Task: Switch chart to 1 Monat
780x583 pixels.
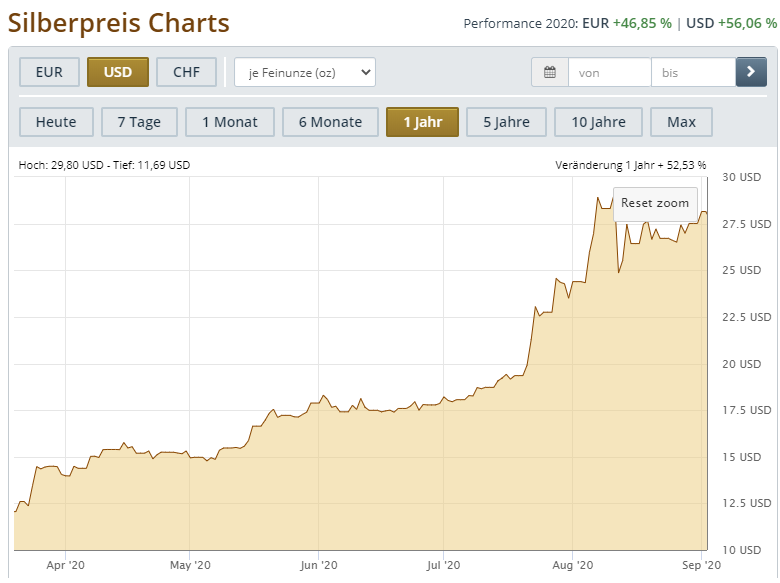Action: 229,122
